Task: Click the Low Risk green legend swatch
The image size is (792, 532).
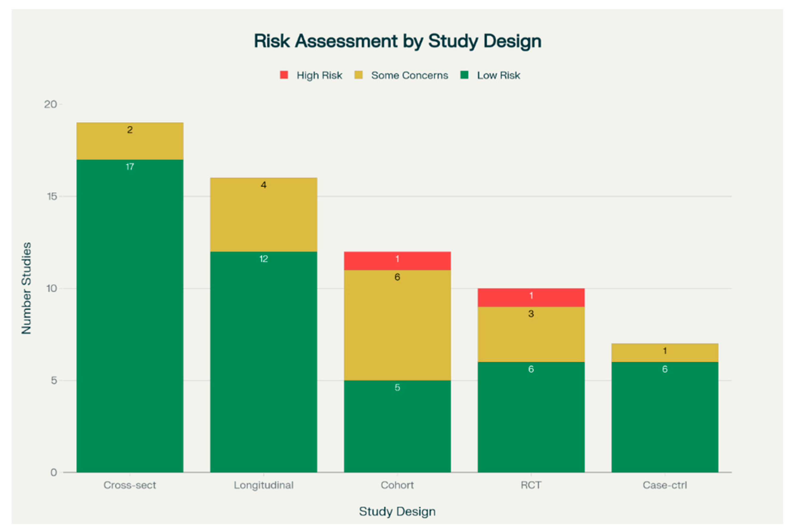Action: pyautogui.click(x=464, y=75)
